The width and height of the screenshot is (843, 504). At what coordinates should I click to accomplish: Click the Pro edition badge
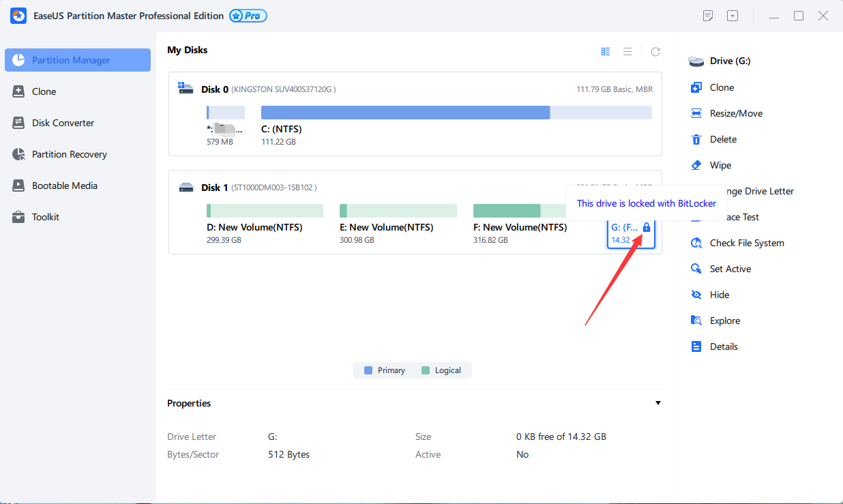point(248,16)
